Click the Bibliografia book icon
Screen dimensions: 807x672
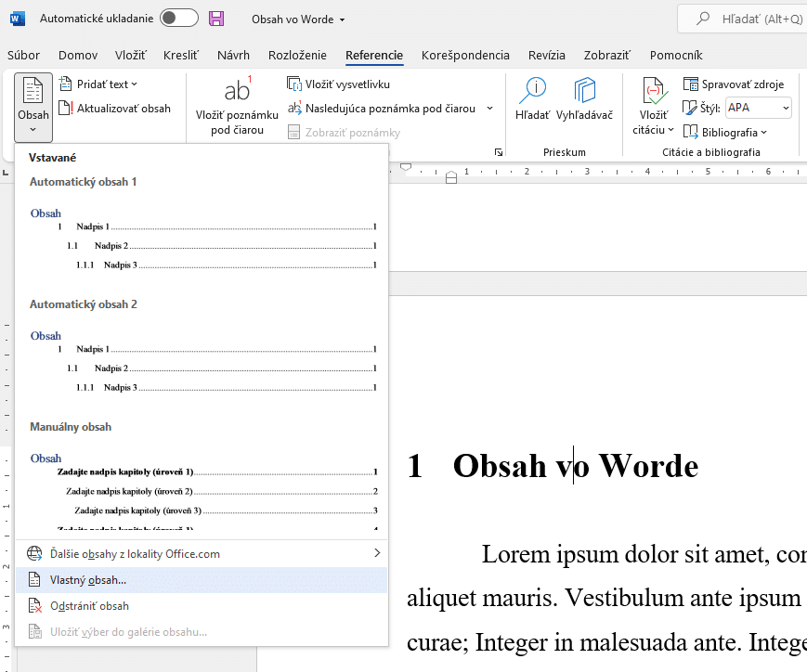click(x=690, y=132)
